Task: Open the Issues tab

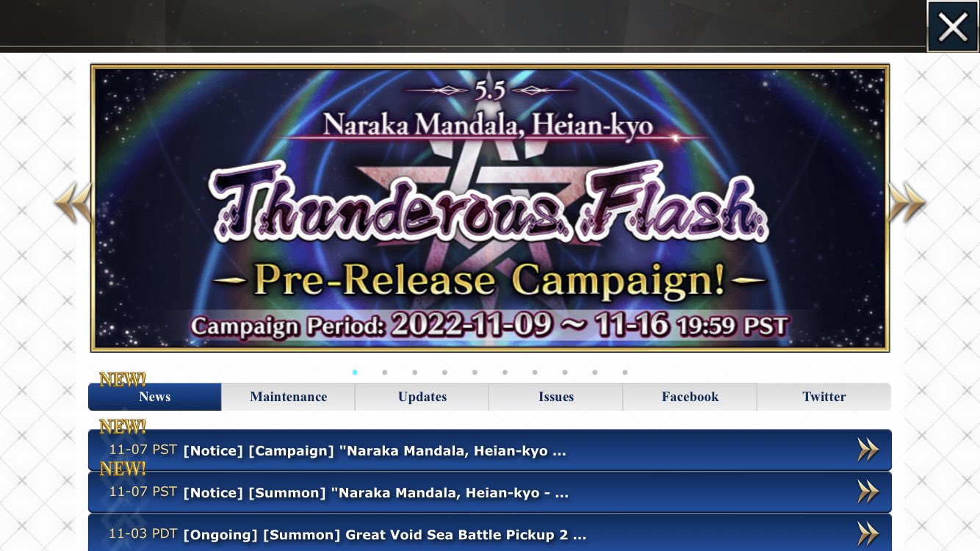Action: coord(556,397)
